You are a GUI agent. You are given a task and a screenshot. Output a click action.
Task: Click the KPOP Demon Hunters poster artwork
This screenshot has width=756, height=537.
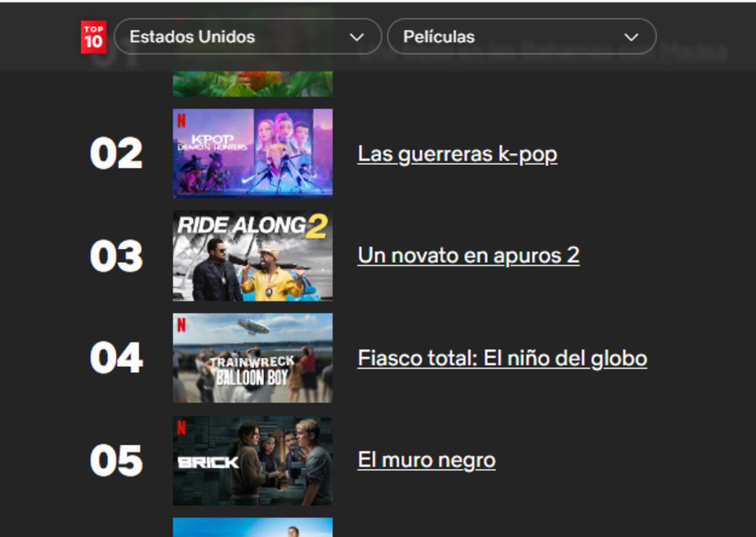[x=253, y=152]
